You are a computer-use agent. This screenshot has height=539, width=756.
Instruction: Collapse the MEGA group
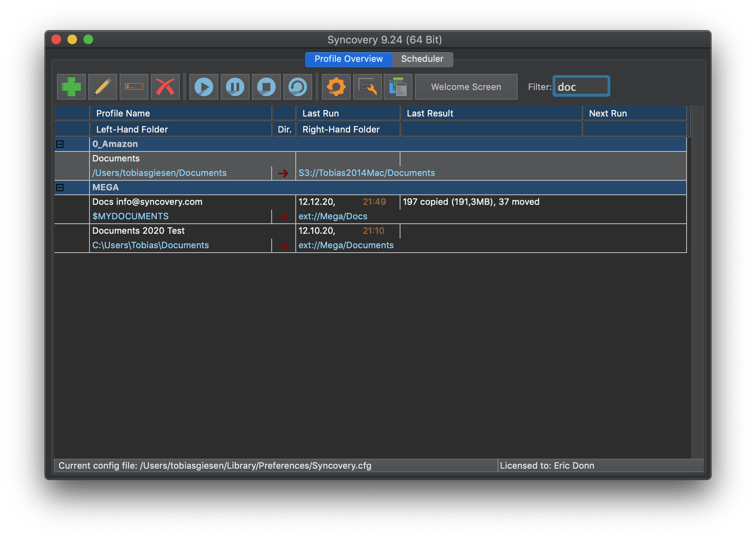[60, 188]
